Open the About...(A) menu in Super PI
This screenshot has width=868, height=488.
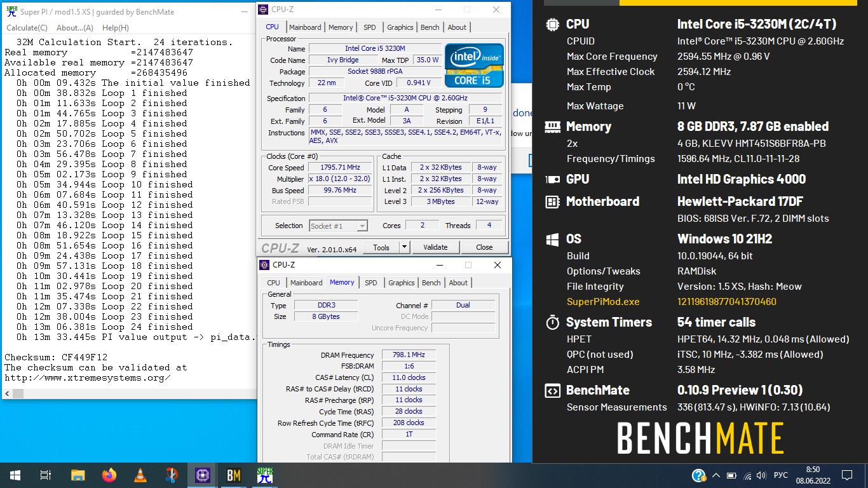click(74, 28)
